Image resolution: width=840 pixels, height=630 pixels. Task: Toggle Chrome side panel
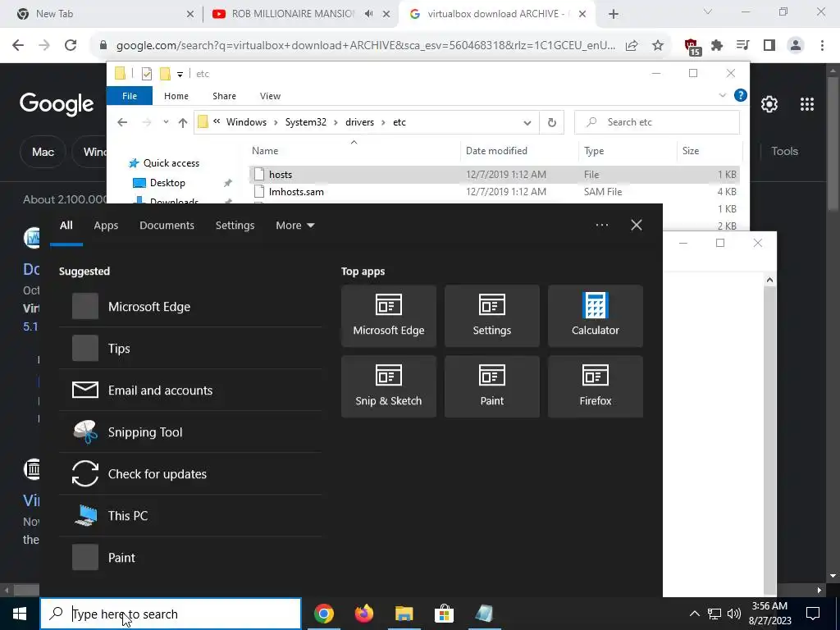(x=769, y=46)
